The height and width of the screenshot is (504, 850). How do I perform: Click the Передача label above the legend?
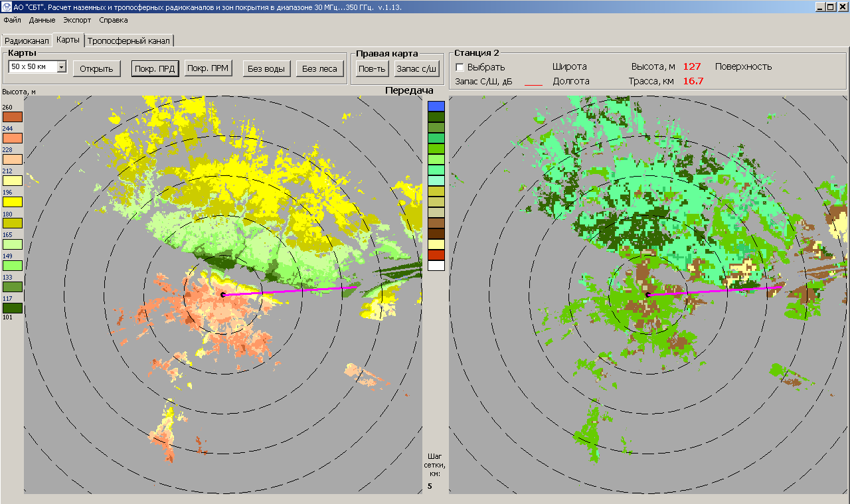pos(409,90)
